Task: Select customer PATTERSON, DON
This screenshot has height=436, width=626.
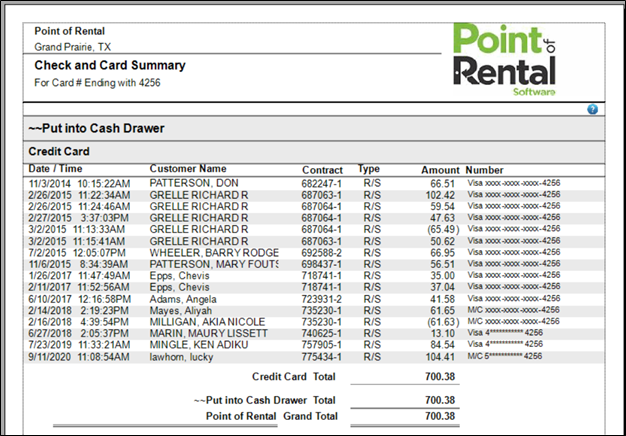Action: [194, 183]
